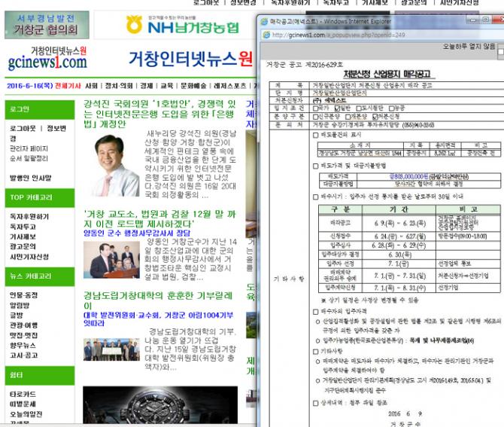Click the Internet Explorer icon in popup title bar
The width and height of the screenshot is (504, 427).
266,22
